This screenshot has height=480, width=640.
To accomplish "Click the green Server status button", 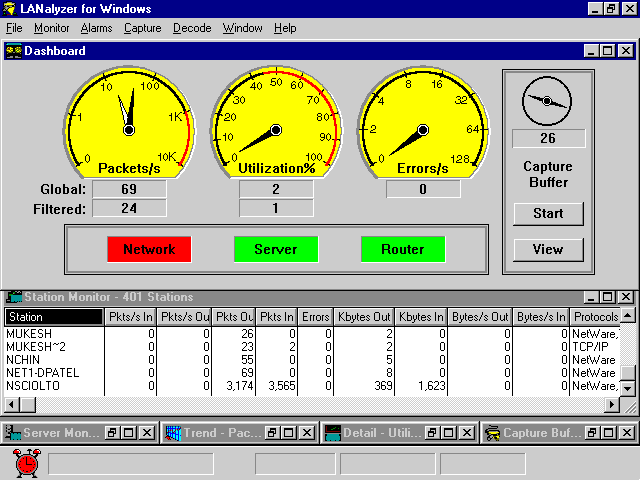I will (x=276, y=249).
